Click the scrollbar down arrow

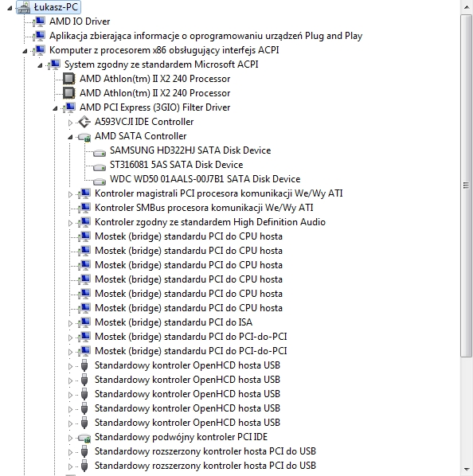[x=467, y=470]
